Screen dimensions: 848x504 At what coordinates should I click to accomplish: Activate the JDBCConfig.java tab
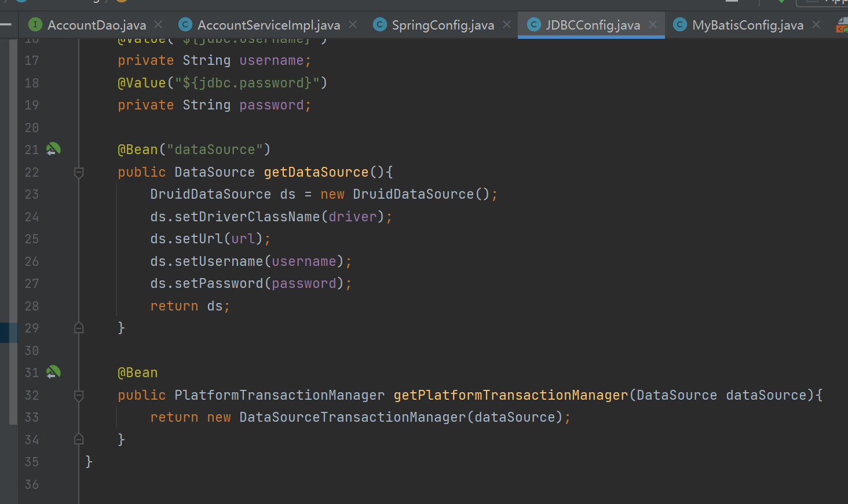[x=593, y=25]
